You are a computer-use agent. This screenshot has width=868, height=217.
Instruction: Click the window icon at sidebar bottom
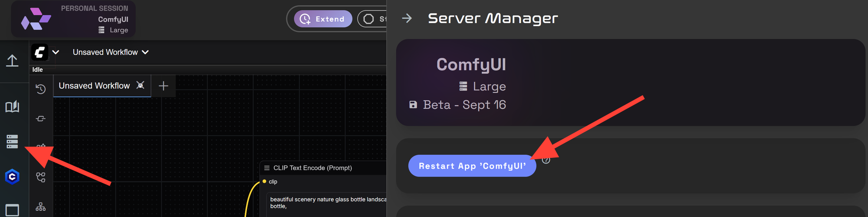(12, 210)
